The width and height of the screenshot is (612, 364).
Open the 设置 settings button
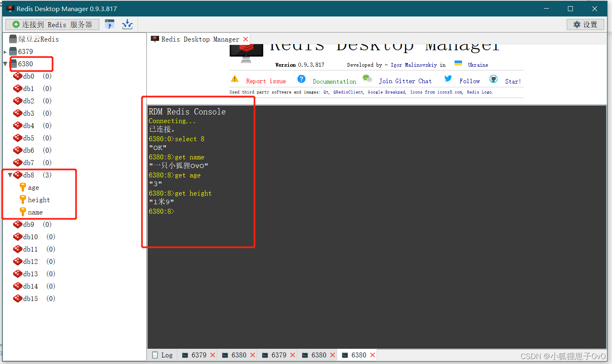pos(585,25)
